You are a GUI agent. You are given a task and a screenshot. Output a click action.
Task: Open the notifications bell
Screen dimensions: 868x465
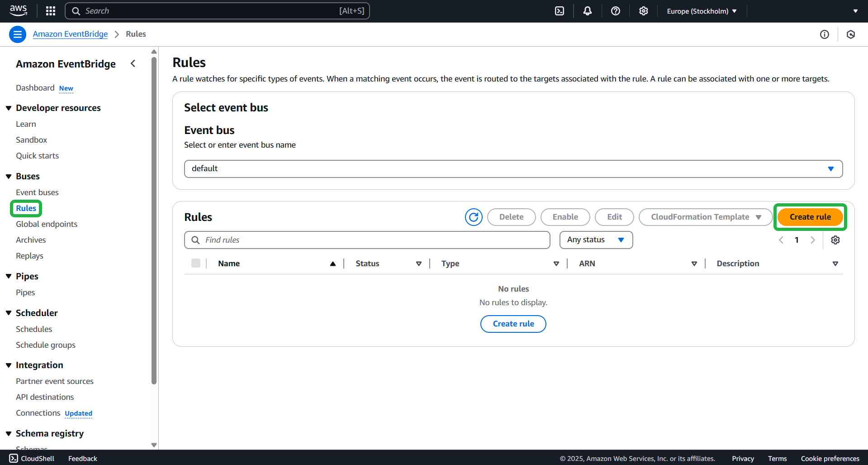(588, 11)
